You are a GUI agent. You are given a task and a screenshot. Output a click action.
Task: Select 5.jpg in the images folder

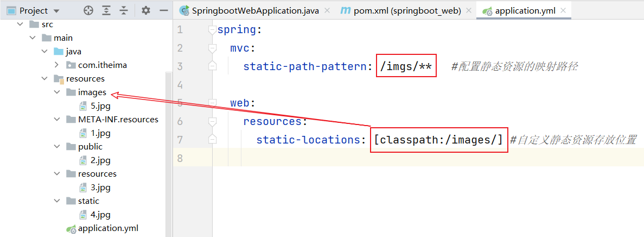point(100,106)
